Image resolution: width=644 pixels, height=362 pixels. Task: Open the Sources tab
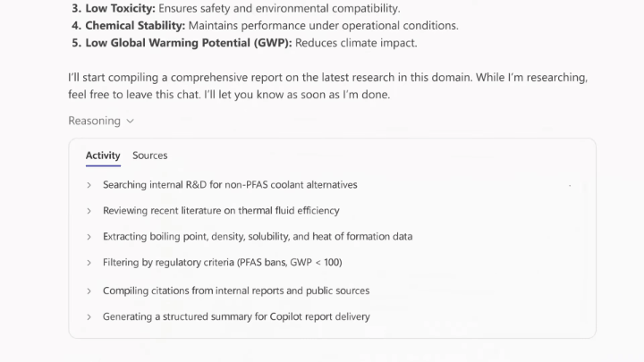[149, 156]
